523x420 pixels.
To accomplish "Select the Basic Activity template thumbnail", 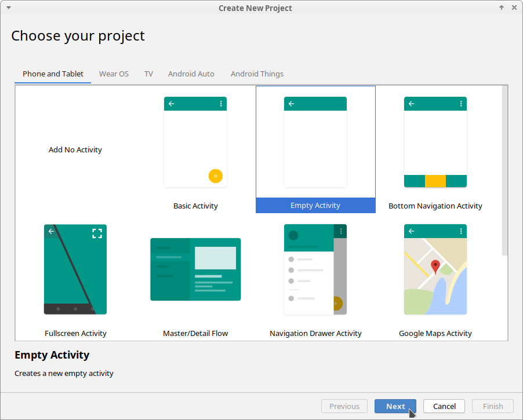I will tap(195, 142).
